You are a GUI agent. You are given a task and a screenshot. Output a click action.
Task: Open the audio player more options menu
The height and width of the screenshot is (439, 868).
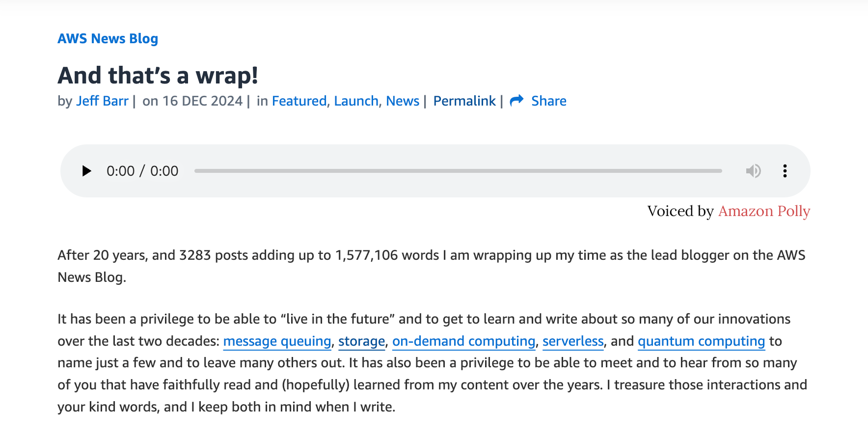(x=785, y=171)
